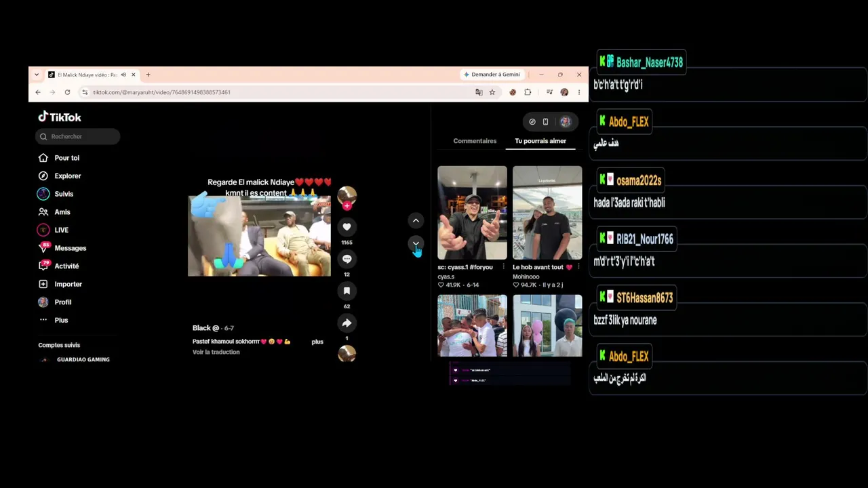Go to the next video with the down arrow

click(x=416, y=243)
